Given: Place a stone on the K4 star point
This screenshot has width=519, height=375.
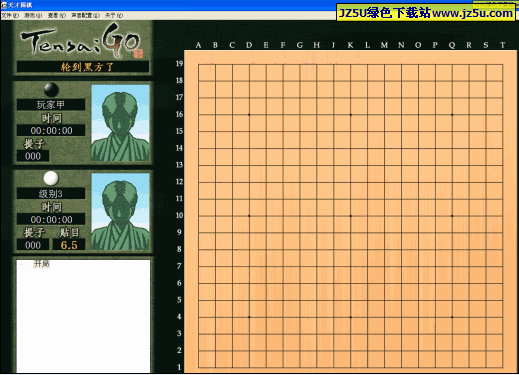Looking at the screenshot, I should click(x=351, y=317).
